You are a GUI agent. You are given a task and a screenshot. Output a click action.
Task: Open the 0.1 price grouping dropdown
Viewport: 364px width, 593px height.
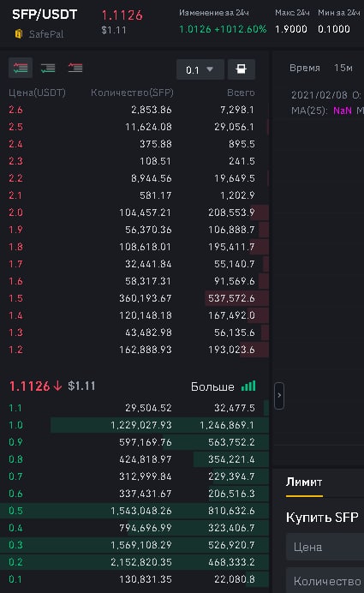[200, 69]
